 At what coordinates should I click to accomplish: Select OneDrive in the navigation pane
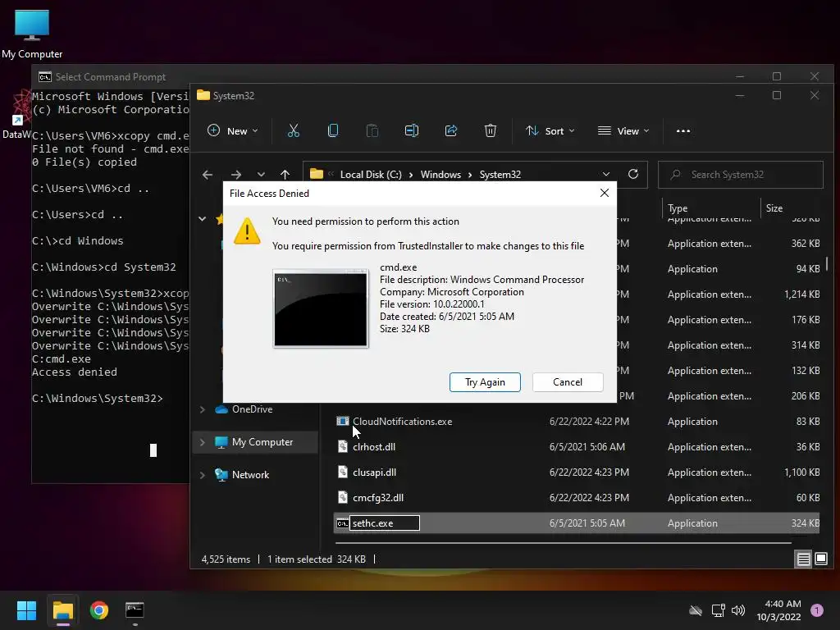[253, 409]
